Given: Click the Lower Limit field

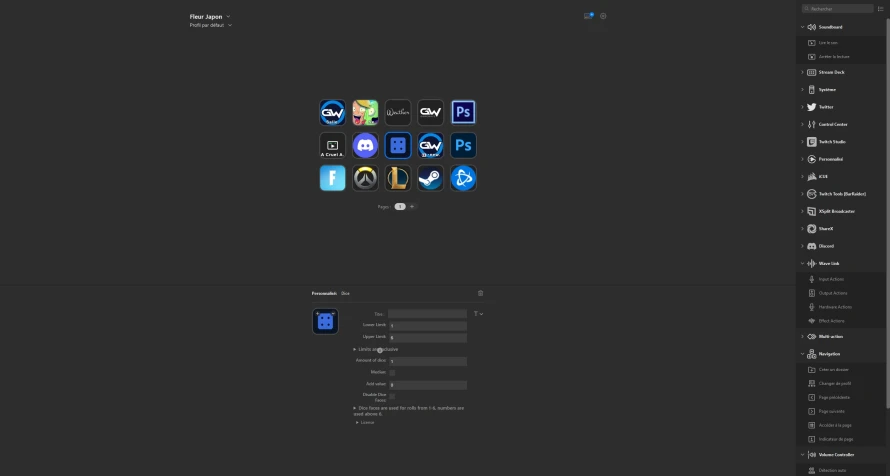Looking at the screenshot, I should pyautogui.click(x=427, y=326).
